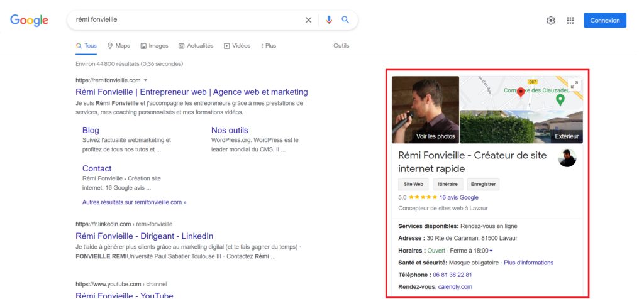Open Google apps grid

pos(570,21)
